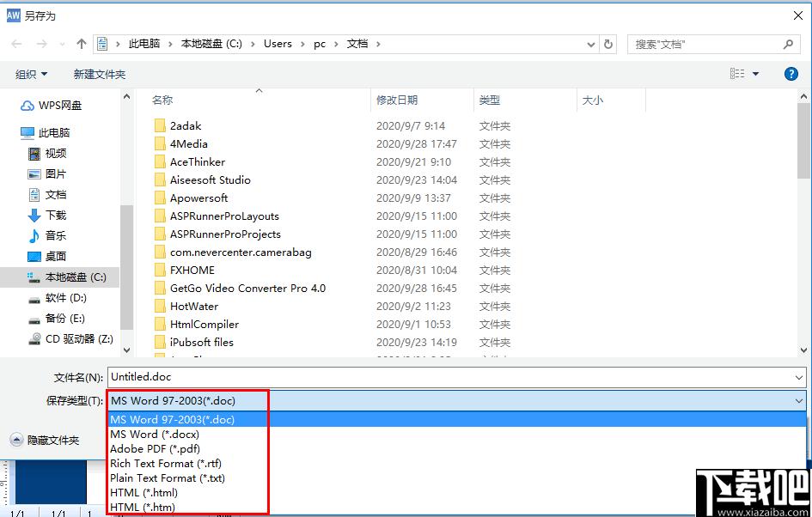The height and width of the screenshot is (517, 812).
Task: Open 音乐 in the navigation pane
Action: click(x=47, y=236)
